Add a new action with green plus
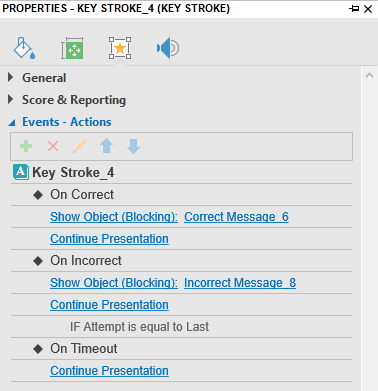This screenshot has height=391, width=378. (x=26, y=146)
